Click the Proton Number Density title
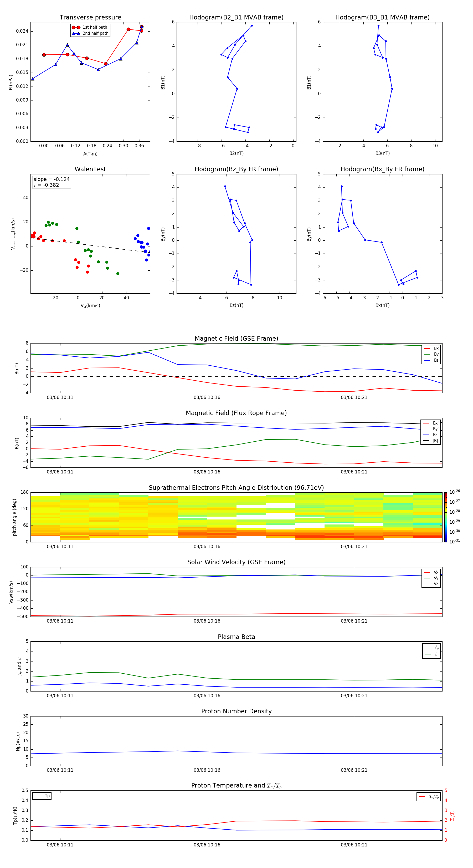 (x=236, y=711)
